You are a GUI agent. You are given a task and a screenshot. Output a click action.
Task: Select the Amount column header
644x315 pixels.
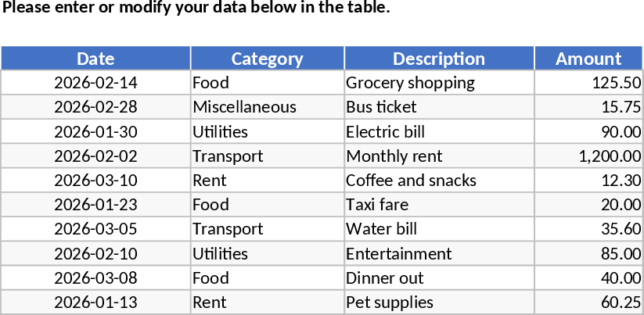[588, 59]
